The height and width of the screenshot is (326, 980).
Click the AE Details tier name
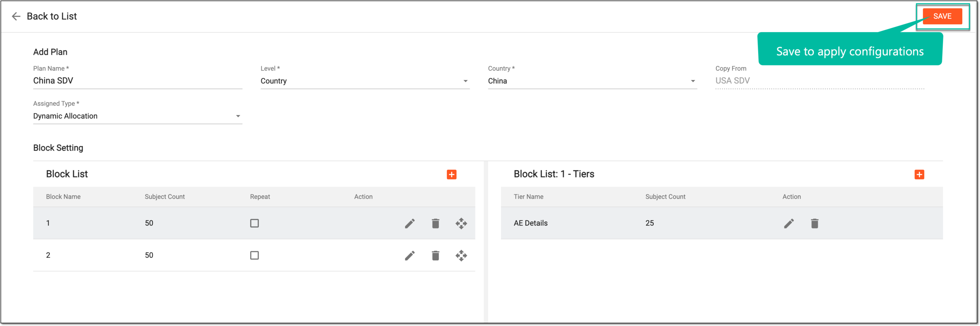click(530, 223)
